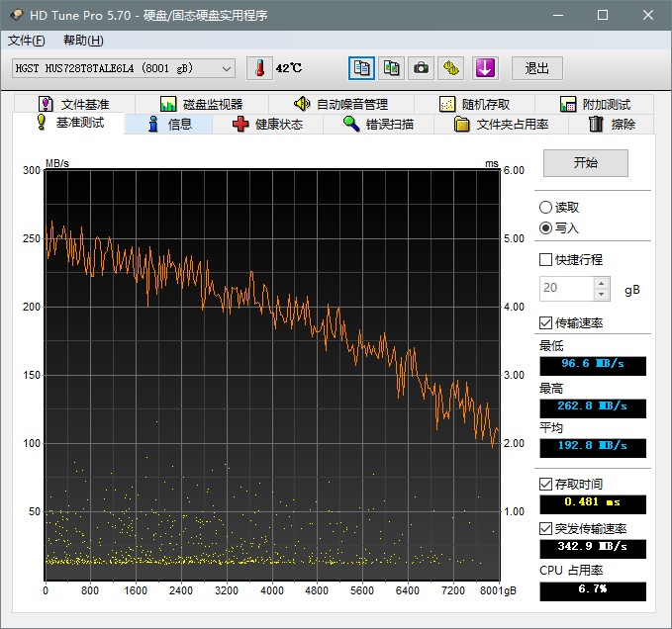Close the HD Tune Pro window

pos(648,15)
